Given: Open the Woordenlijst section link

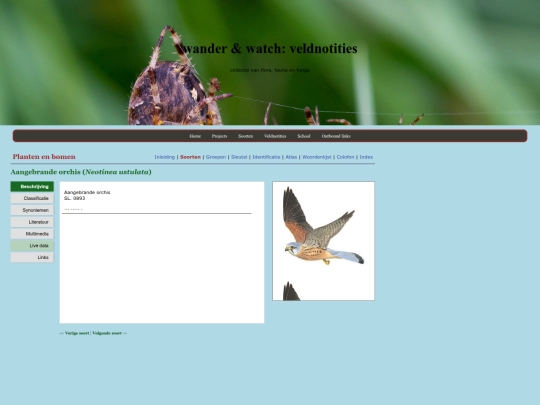Looking at the screenshot, I should (316, 157).
